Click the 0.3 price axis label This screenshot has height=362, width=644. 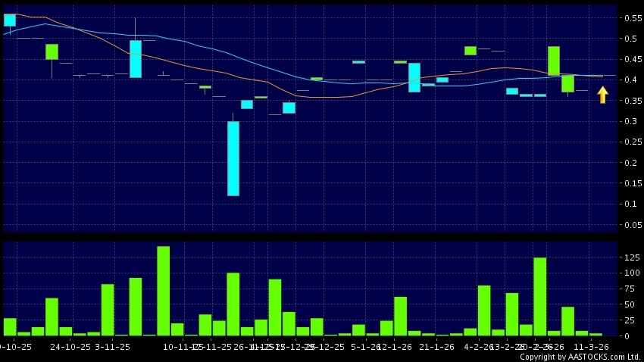pos(629,121)
